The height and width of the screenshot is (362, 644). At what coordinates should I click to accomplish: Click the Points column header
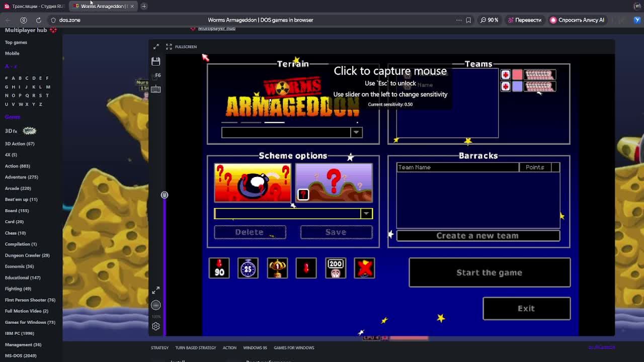pyautogui.click(x=535, y=167)
